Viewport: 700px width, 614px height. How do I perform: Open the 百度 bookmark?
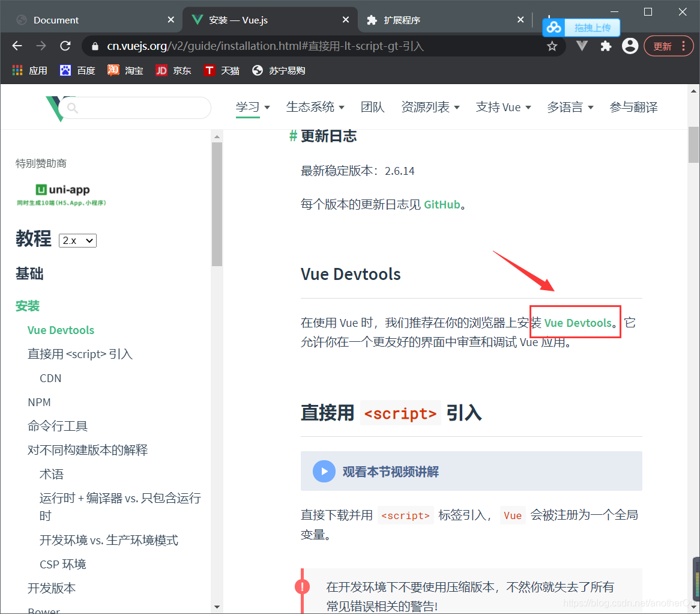(77, 70)
